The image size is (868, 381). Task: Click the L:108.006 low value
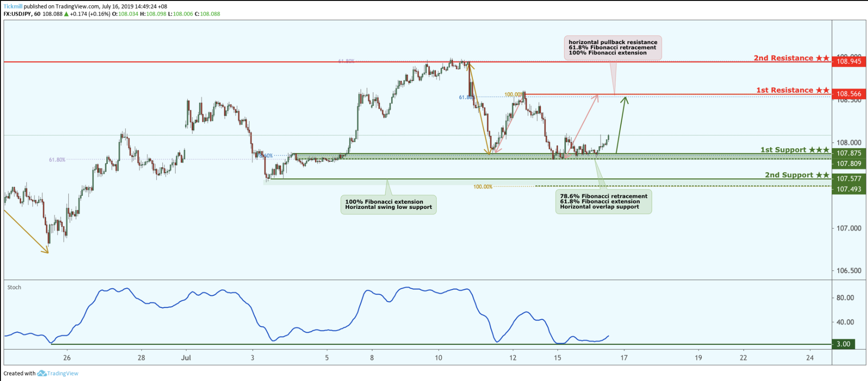point(180,14)
